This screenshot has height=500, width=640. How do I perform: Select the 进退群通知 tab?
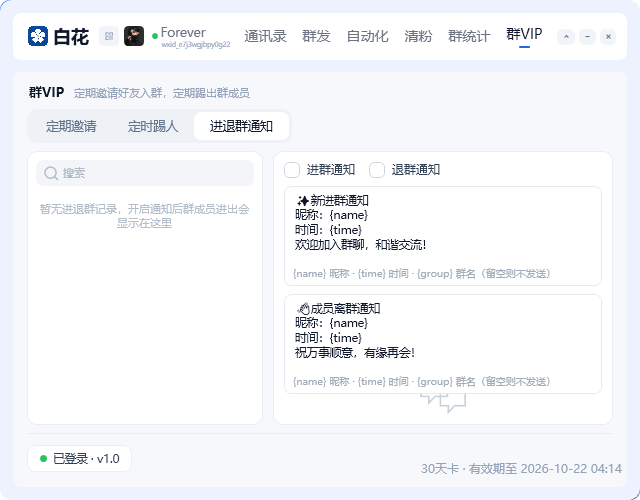pyautogui.click(x=241, y=126)
